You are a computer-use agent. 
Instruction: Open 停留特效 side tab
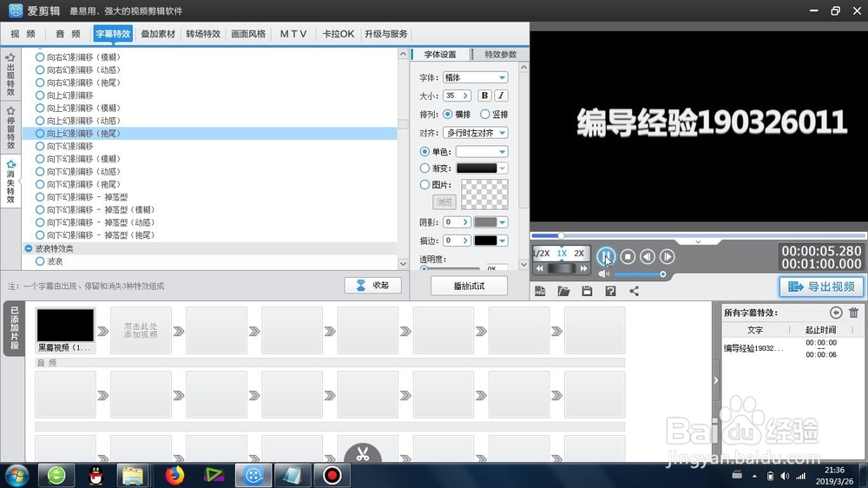[10, 128]
